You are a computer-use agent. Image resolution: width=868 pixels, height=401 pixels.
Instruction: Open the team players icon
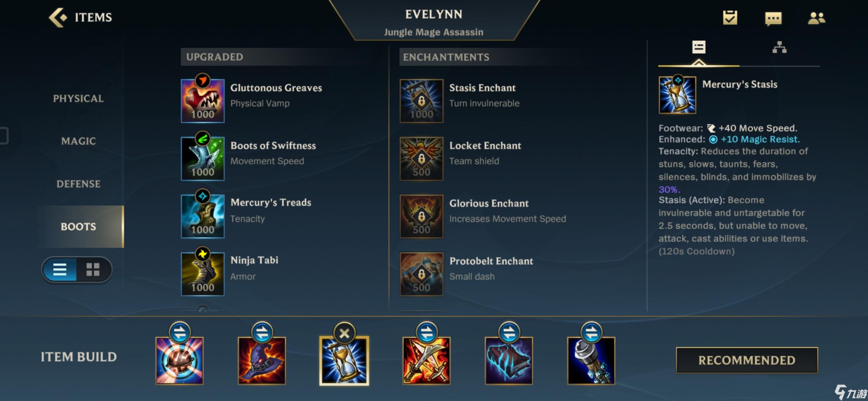[816, 18]
